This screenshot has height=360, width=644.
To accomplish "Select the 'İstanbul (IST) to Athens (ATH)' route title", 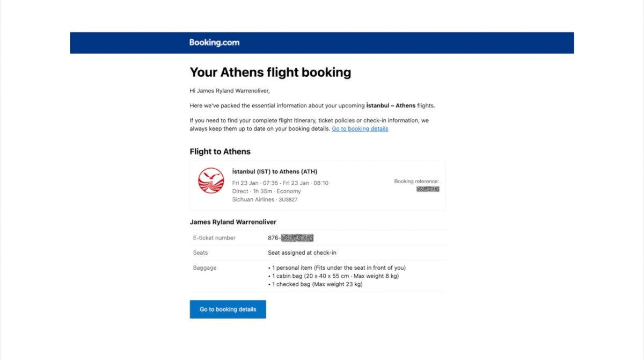I will (x=274, y=172).
